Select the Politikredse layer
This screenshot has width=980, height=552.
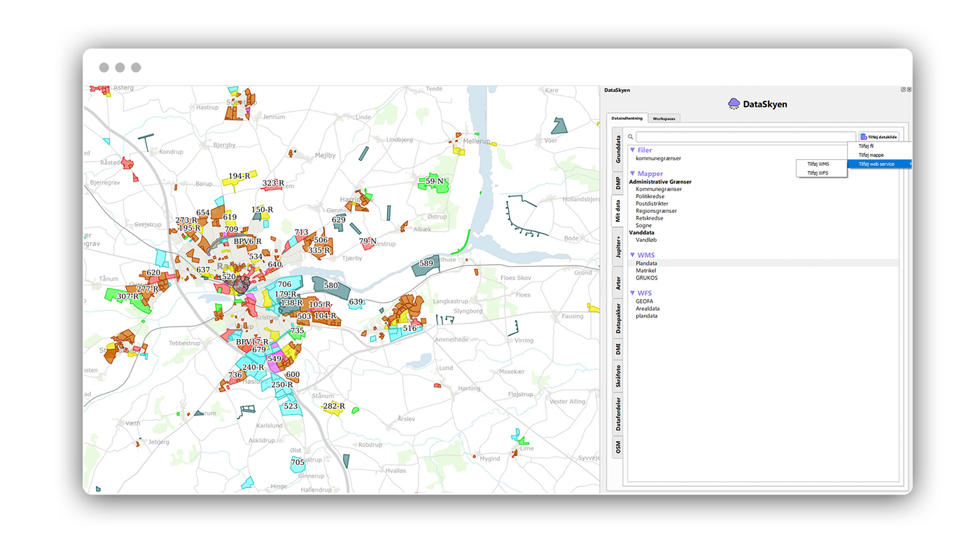(x=650, y=196)
